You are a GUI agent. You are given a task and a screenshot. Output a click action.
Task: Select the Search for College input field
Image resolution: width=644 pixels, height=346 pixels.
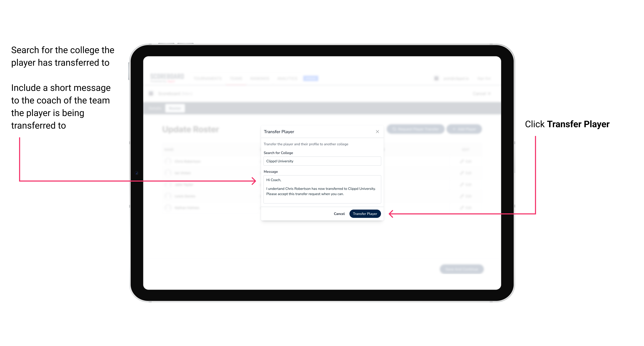pyautogui.click(x=321, y=161)
